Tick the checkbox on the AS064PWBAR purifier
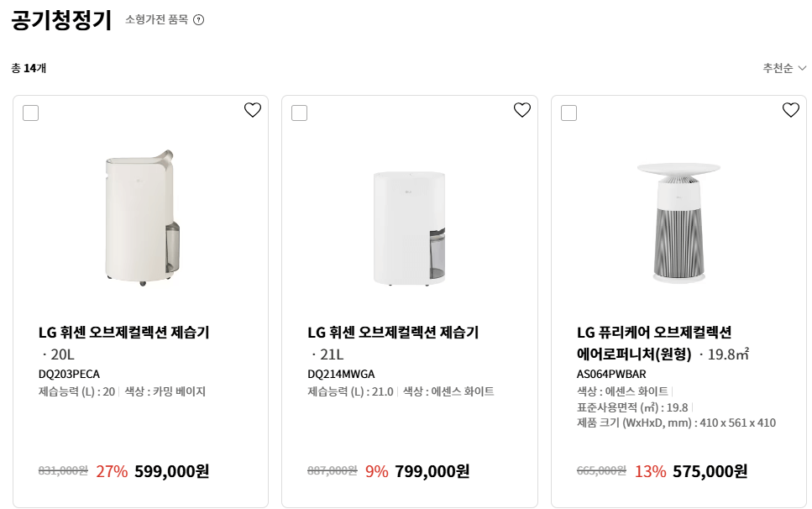812x509 pixels. (568, 112)
